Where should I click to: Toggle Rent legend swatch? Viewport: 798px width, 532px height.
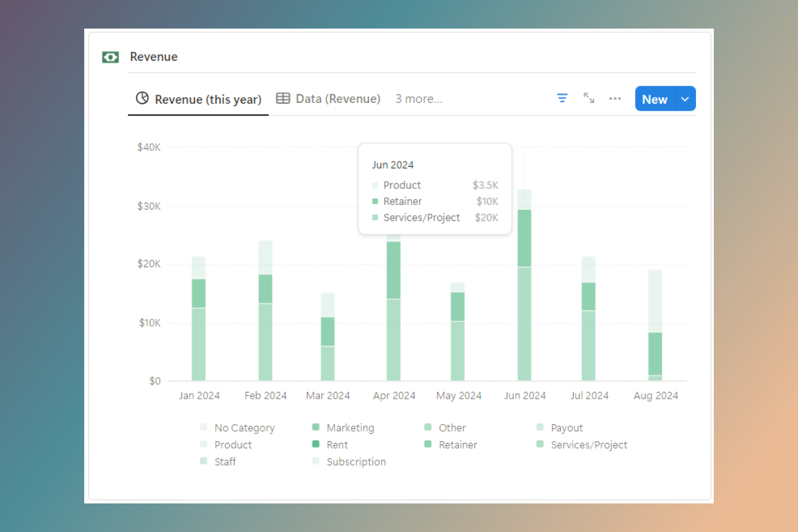(x=316, y=444)
